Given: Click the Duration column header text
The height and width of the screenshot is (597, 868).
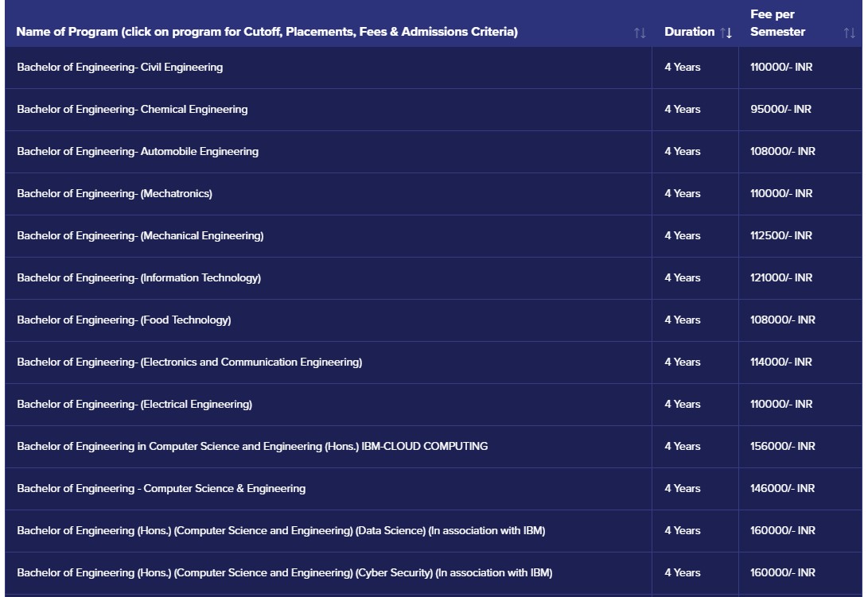Looking at the screenshot, I should (689, 32).
